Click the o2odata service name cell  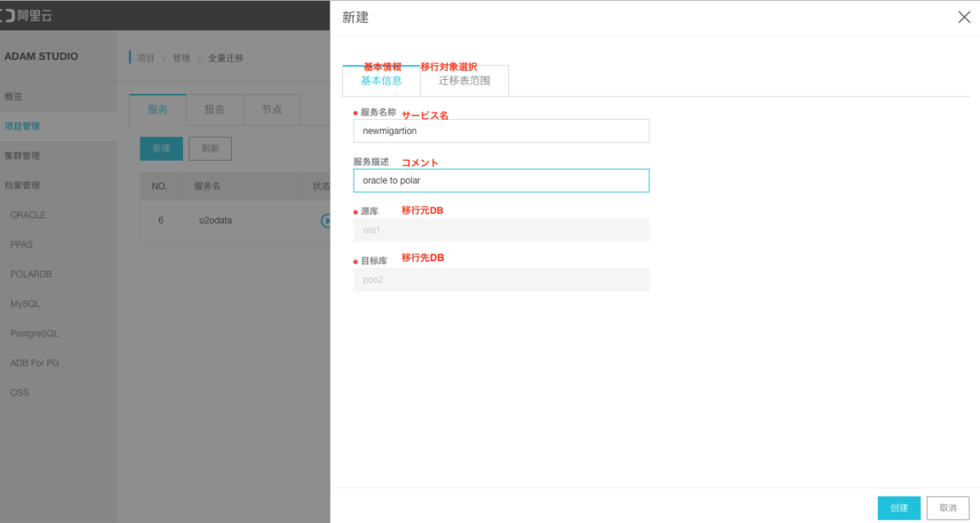click(x=214, y=220)
